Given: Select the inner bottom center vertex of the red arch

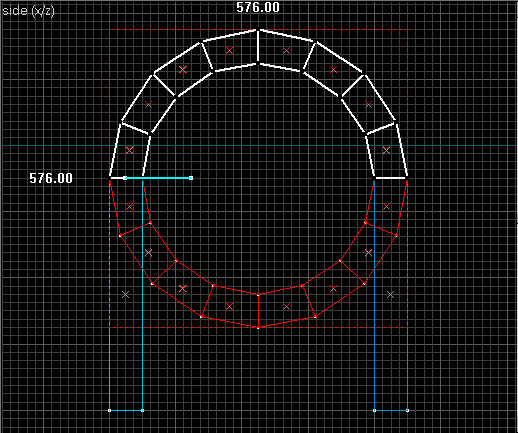Looking at the screenshot, I should tap(258, 295).
